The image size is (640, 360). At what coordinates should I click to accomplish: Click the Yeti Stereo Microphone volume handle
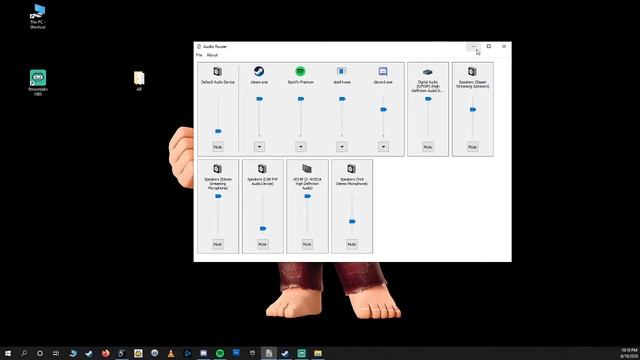[352, 221]
